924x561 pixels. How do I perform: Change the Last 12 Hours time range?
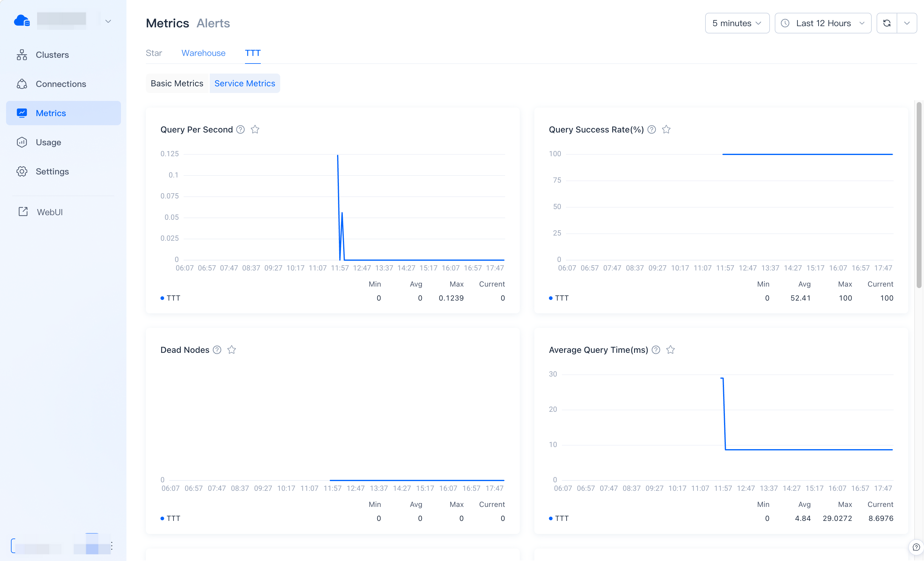pyautogui.click(x=823, y=23)
